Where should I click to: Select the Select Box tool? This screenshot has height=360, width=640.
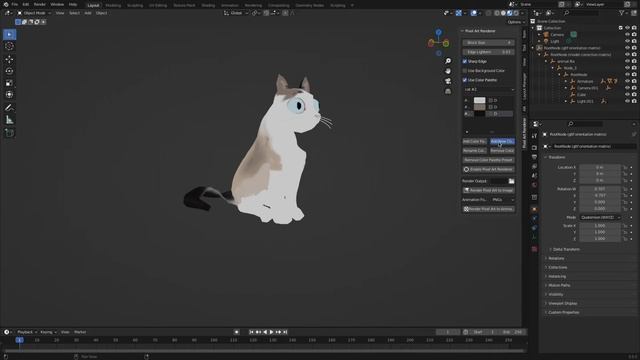pyautogui.click(x=9, y=35)
